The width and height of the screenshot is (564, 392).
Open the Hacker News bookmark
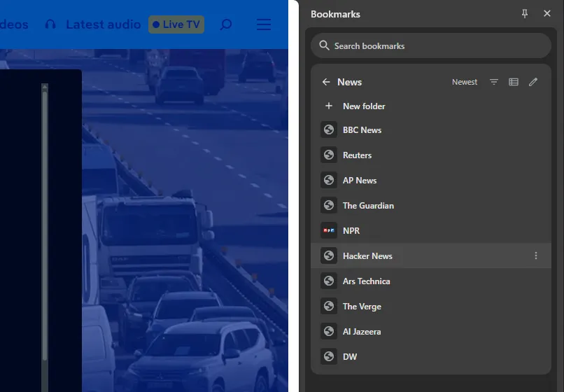click(430, 256)
